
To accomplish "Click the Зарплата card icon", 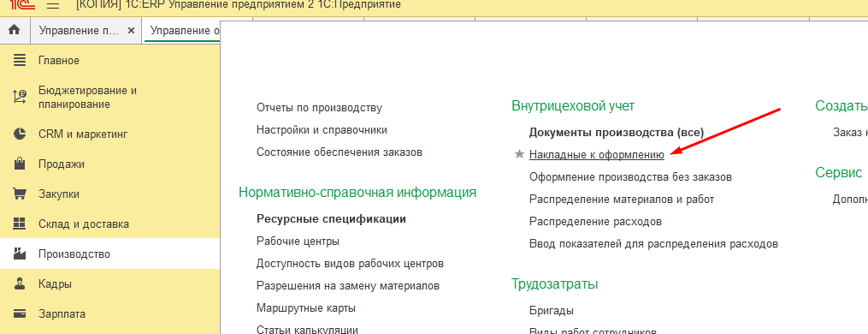I will (x=20, y=314).
